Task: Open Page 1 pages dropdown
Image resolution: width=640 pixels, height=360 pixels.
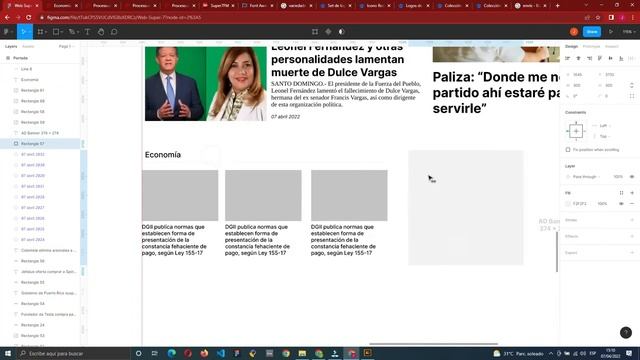Action: pyautogui.click(x=67, y=47)
